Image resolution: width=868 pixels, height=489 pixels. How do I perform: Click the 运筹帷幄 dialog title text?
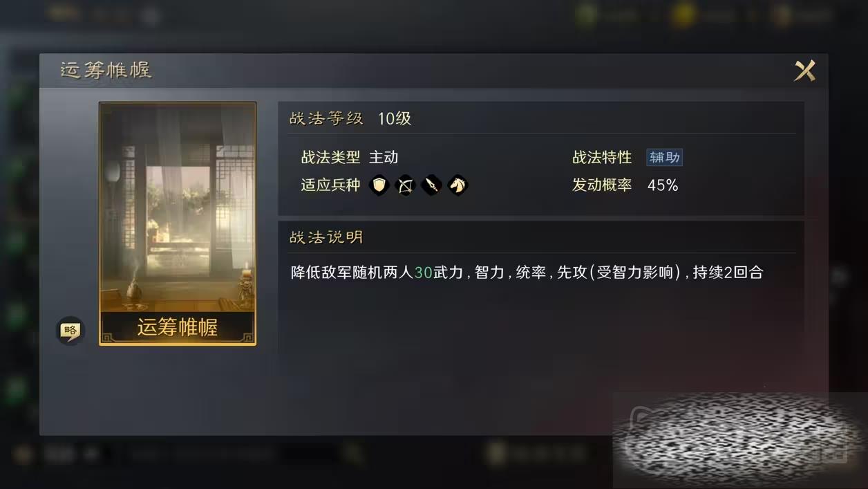(x=106, y=70)
